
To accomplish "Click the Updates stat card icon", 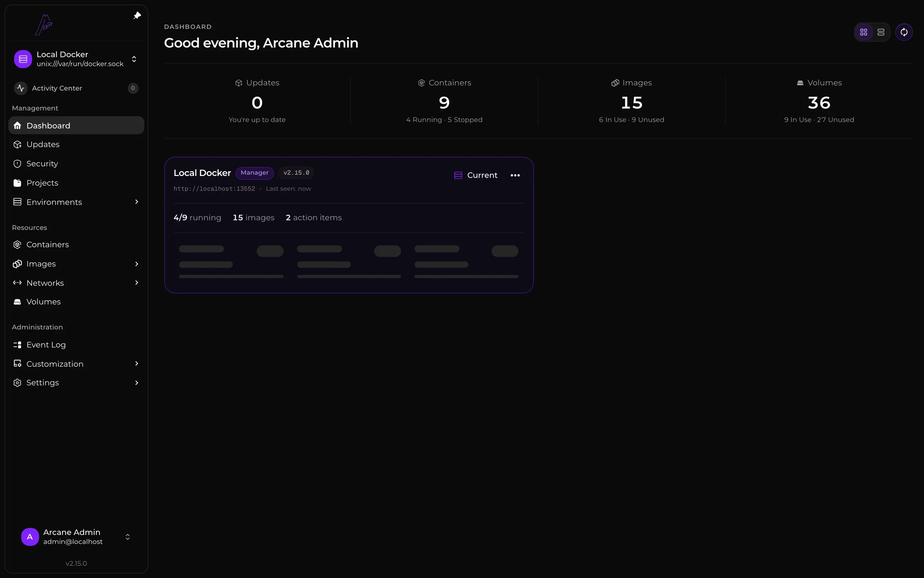I will coord(239,83).
